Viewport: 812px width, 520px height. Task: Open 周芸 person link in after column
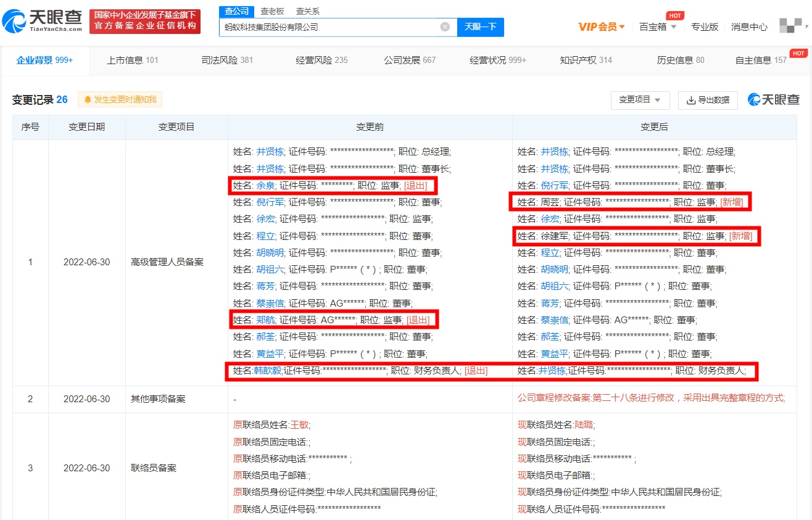point(550,202)
